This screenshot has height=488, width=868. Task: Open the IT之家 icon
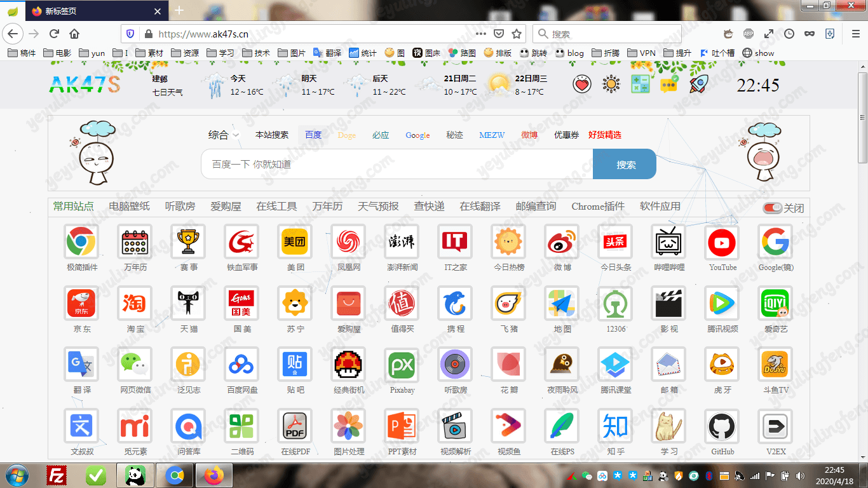(x=455, y=242)
